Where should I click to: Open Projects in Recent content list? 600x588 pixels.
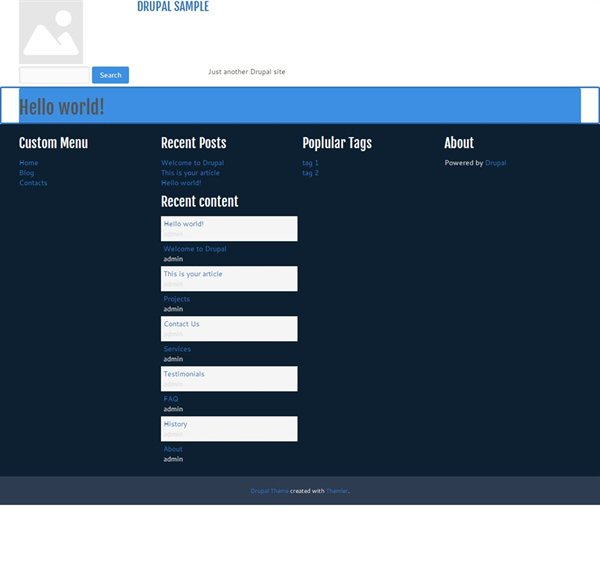[176, 299]
